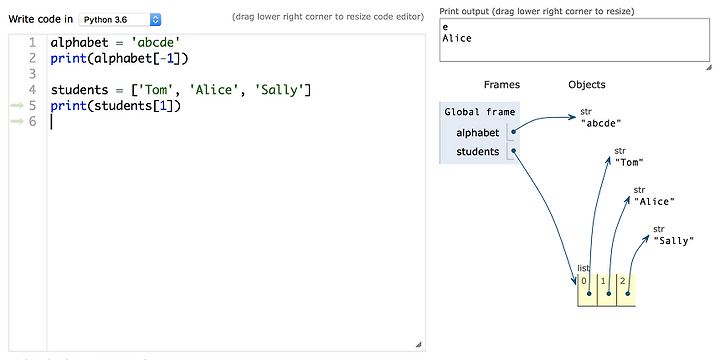
Task: Click line number 2 in gutter
Action: [32, 59]
